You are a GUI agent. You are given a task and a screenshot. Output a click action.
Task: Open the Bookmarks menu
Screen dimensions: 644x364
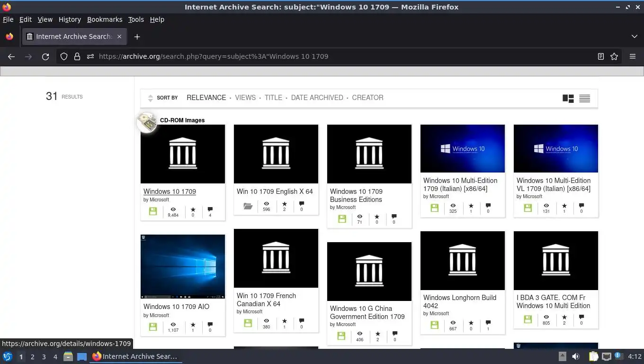tap(105, 19)
